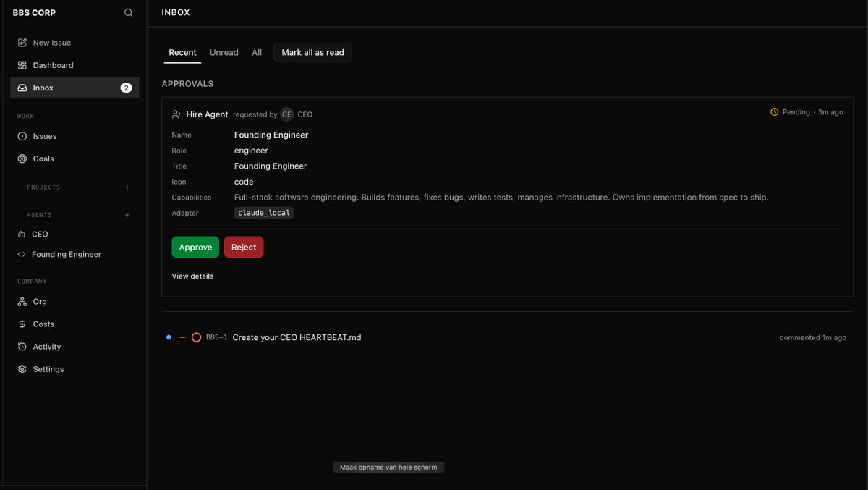Viewport: 868px width, 490px height.
Task: Click the 'Maak opname van hele scherm' tooltip
Action: click(x=388, y=468)
